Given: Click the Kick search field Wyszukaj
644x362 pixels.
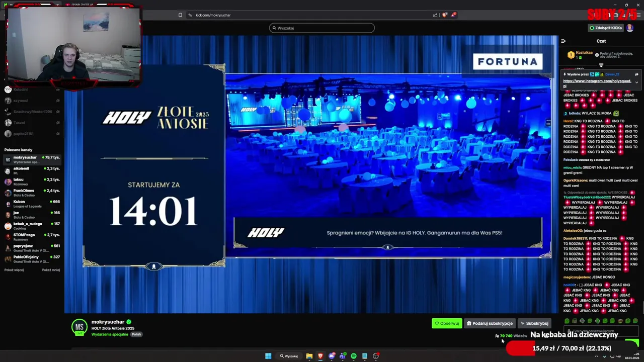Looking at the screenshot, I should click(x=322, y=28).
